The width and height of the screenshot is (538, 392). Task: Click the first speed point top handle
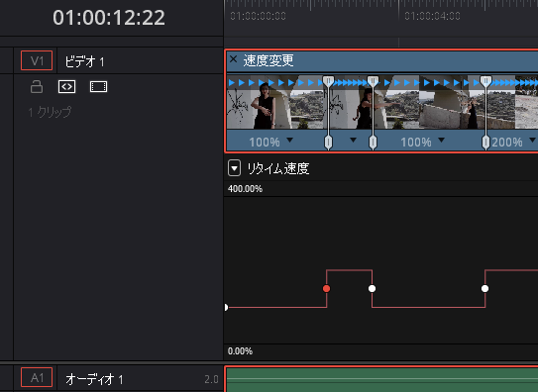coord(328,81)
